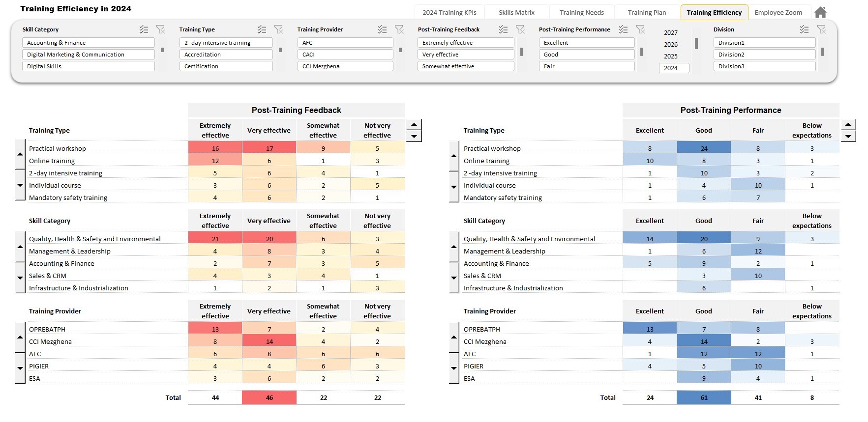Click up arrow above Post-Training Feedback columns
The width and height of the screenshot is (868, 422).
(414, 125)
